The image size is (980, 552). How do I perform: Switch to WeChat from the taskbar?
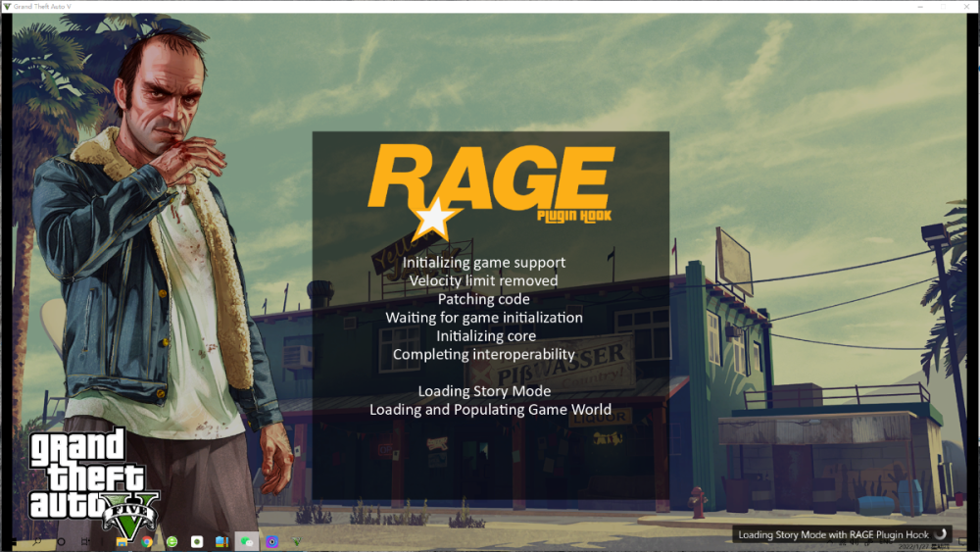tap(247, 541)
